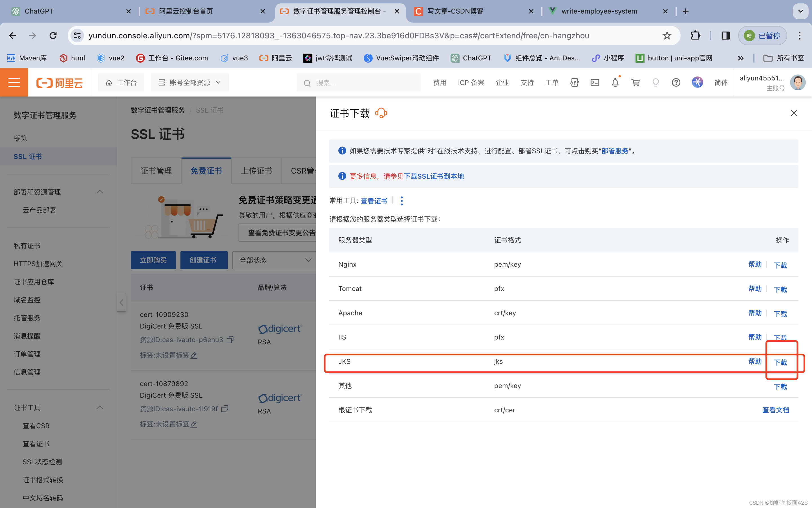
Task: Switch to the CSDN article writing tab
Action: click(473, 11)
